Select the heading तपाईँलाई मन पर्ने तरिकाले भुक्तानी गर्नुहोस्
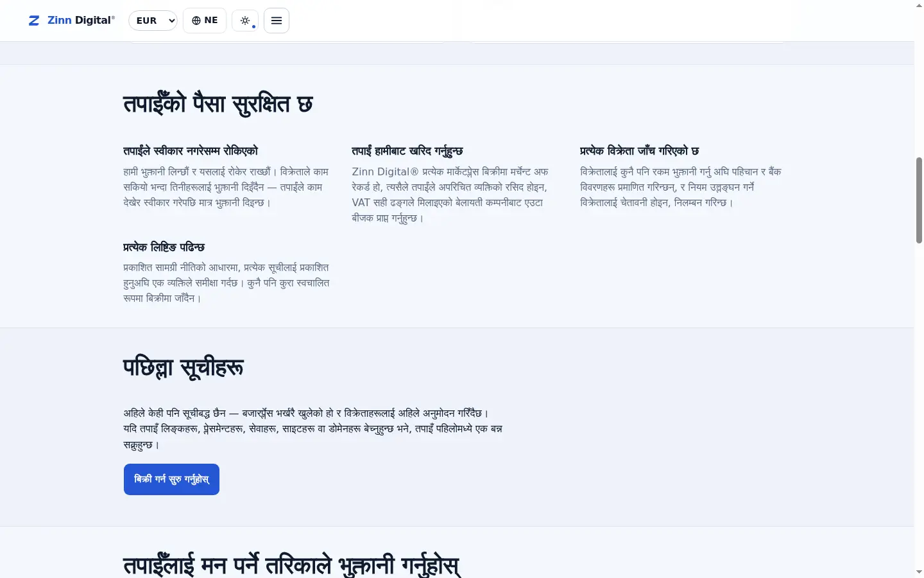Screen dimensions: 924x578 291,565
